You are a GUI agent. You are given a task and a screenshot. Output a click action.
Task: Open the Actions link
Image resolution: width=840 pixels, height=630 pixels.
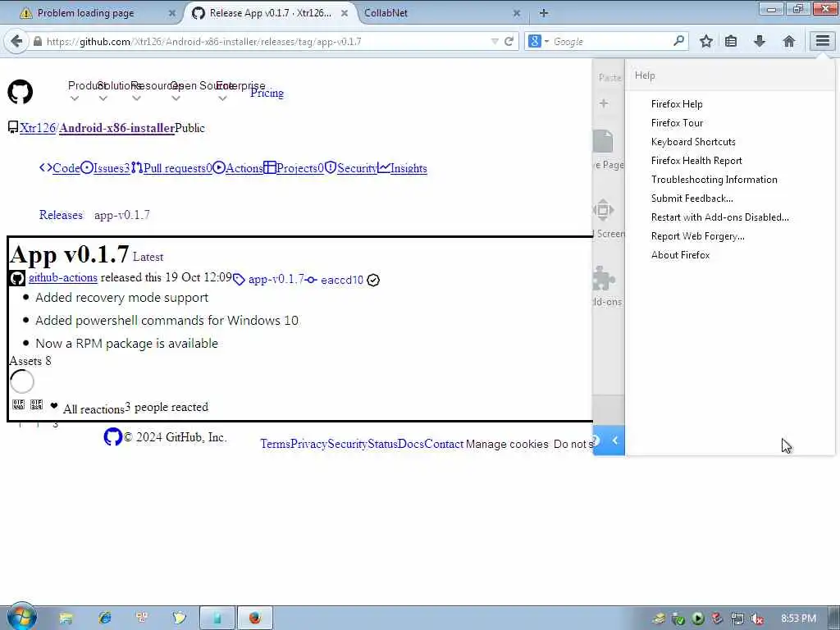click(244, 168)
